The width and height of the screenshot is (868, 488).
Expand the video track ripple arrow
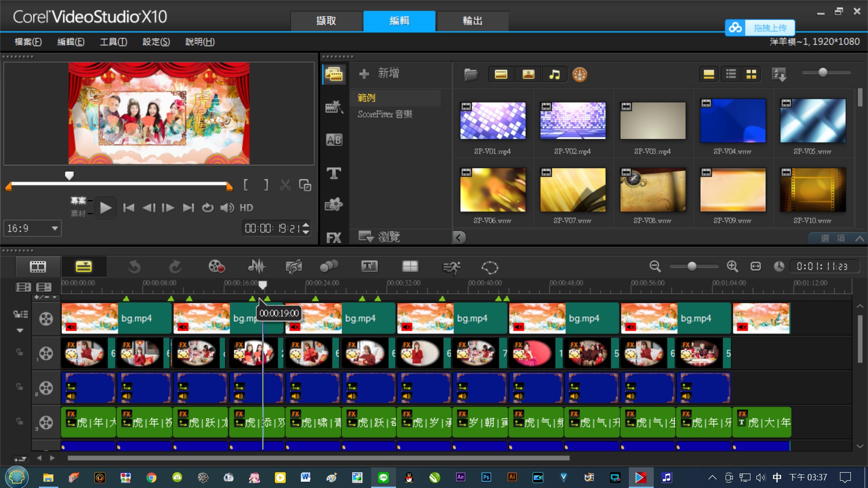(x=20, y=331)
